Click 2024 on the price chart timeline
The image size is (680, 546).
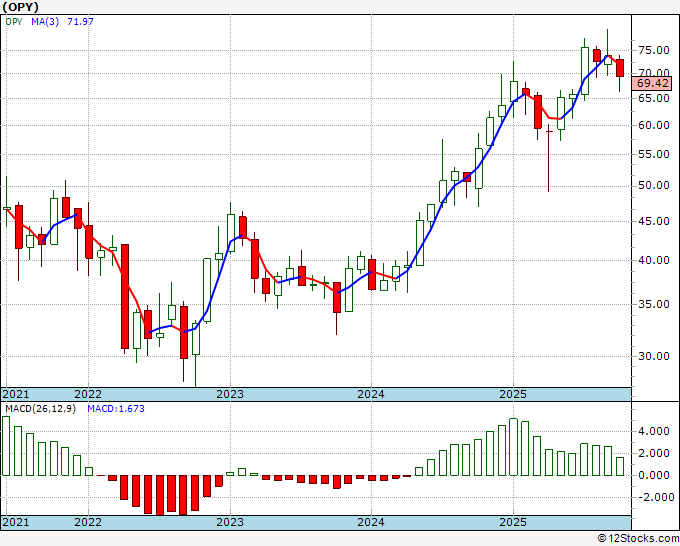(x=371, y=394)
